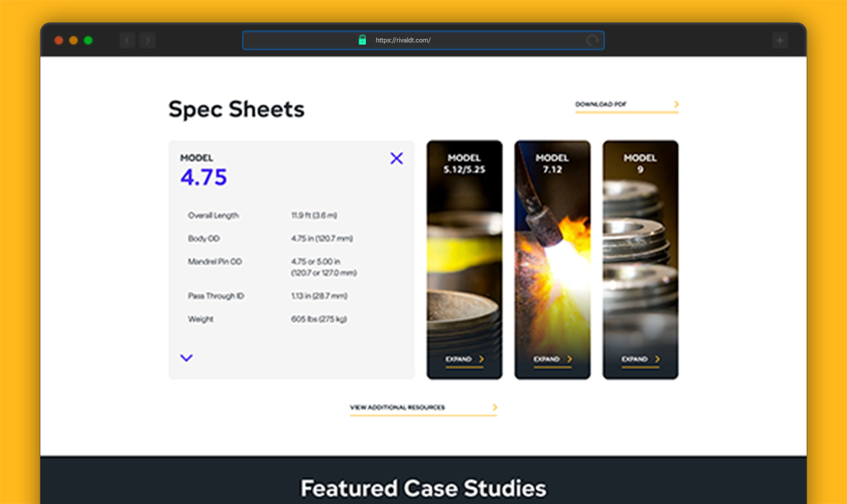Click the Model 5.12/5.25 card image
Image resolution: width=847 pixels, height=504 pixels.
(x=465, y=259)
